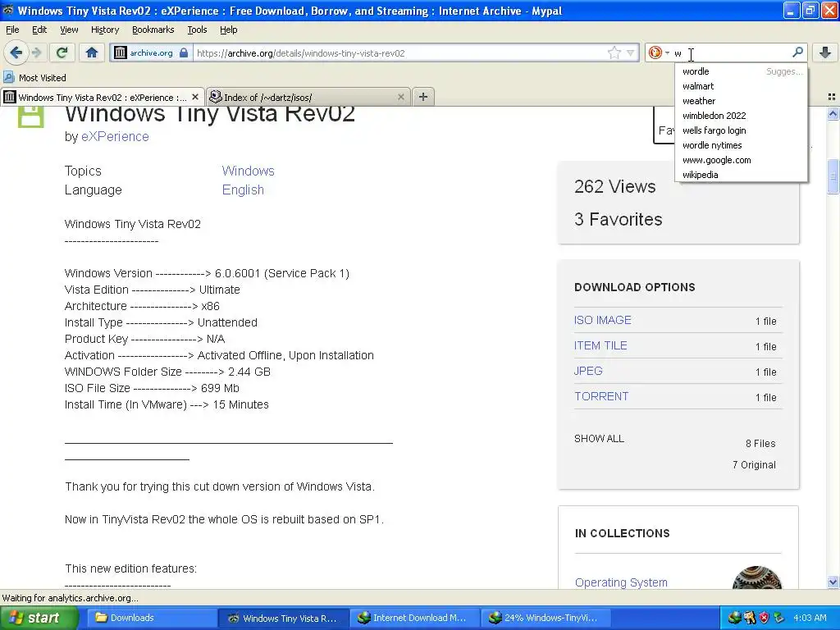Click the red shield tray icon

(x=764, y=618)
